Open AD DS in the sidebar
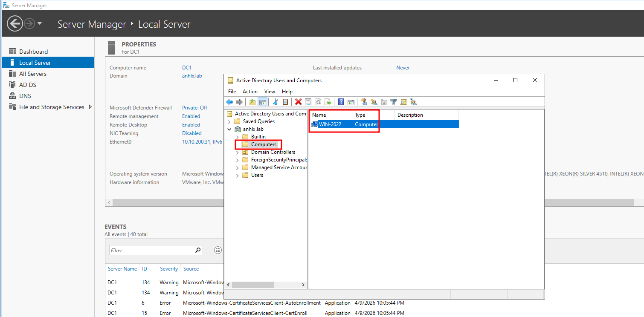644x317 pixels. (28, 85)
